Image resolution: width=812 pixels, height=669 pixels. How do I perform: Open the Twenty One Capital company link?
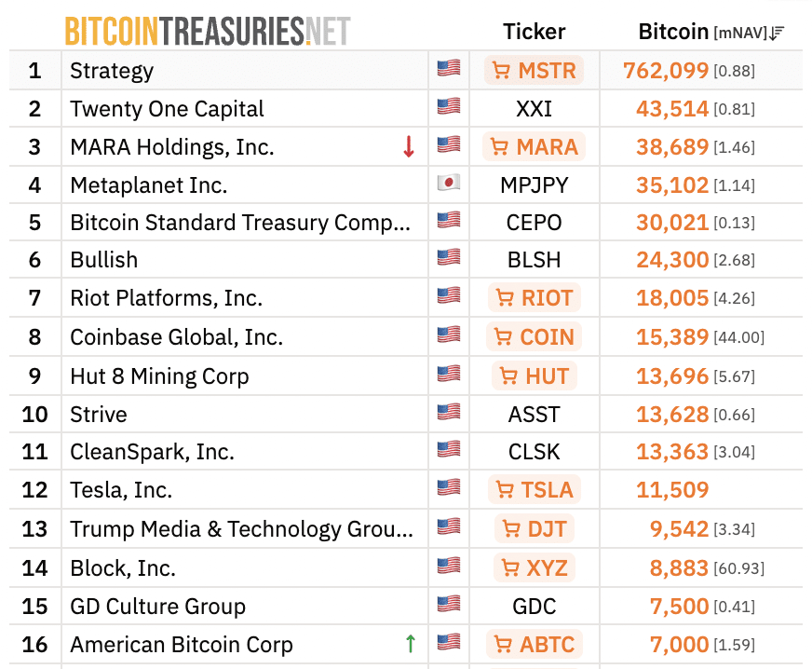click(x=168, y=109)
